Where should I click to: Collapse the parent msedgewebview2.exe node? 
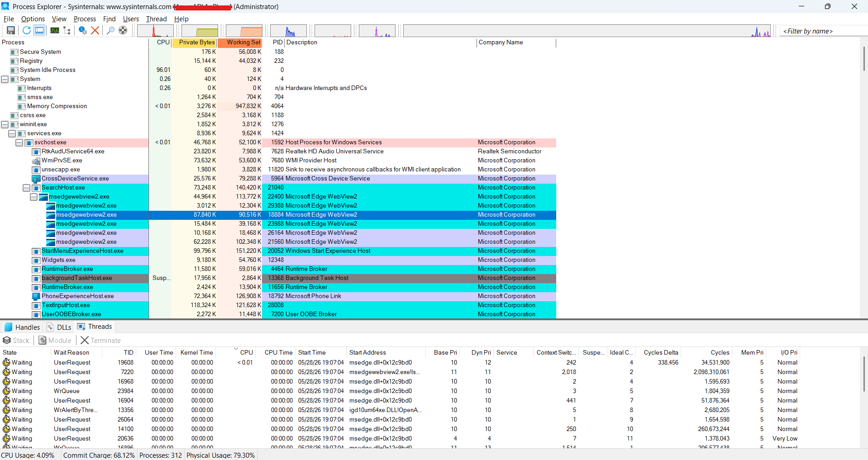[x=34, y=197]
